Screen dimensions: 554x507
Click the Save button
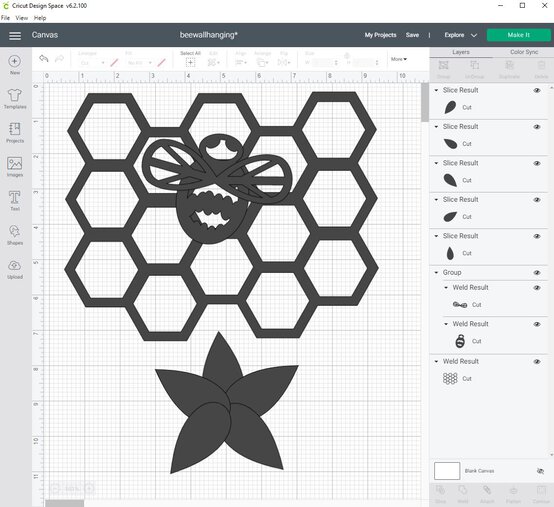(412, 35)
